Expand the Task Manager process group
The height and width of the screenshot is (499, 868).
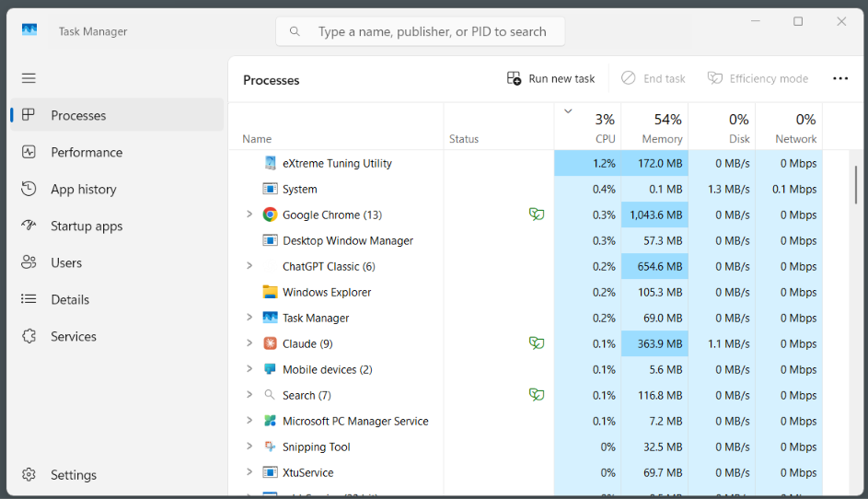coord(249,317)
